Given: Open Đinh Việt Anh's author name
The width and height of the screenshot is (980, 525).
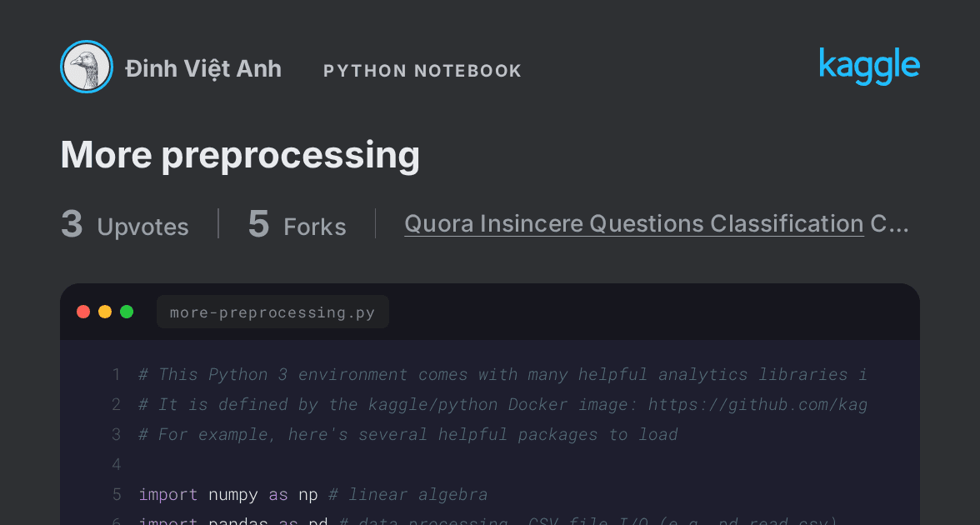Looking at the screenshot, I should [203, 68].
